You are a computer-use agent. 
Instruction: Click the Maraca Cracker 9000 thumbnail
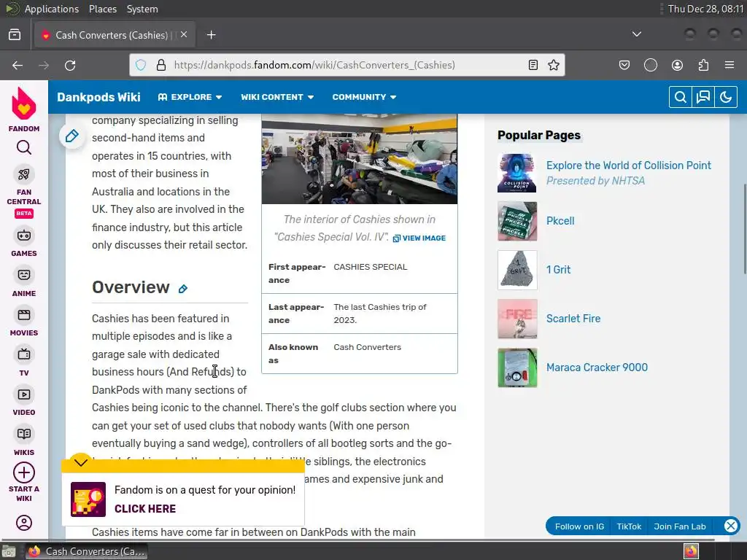point(517,367)
